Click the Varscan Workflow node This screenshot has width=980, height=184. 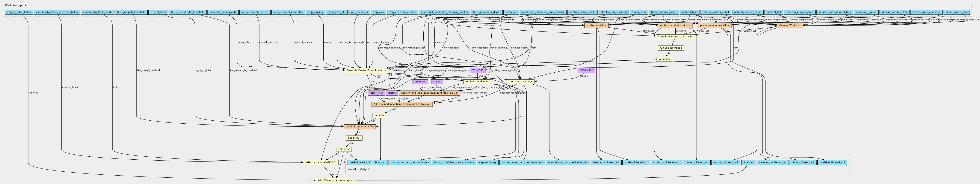(789, 25)
